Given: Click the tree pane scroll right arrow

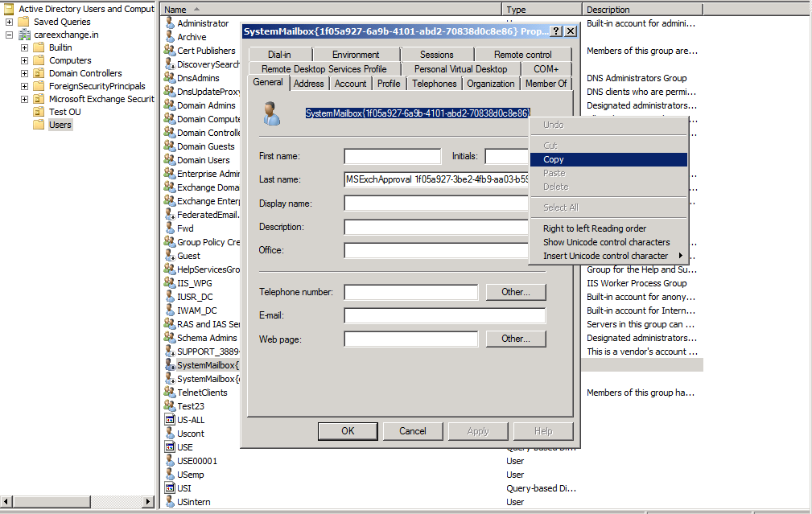Looking at the screenshot, I should coord(148,501).
